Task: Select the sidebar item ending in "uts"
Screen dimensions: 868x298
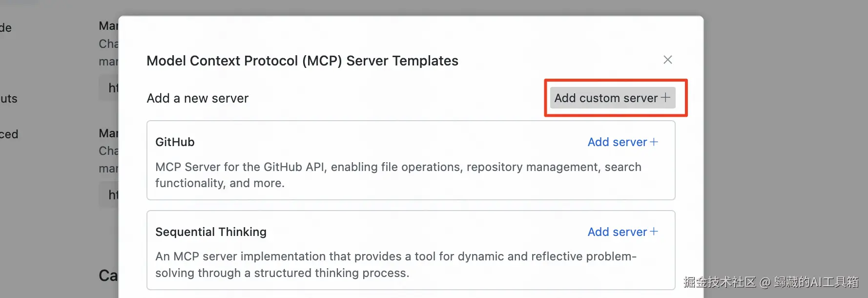Action: click(x=9, y=99)
